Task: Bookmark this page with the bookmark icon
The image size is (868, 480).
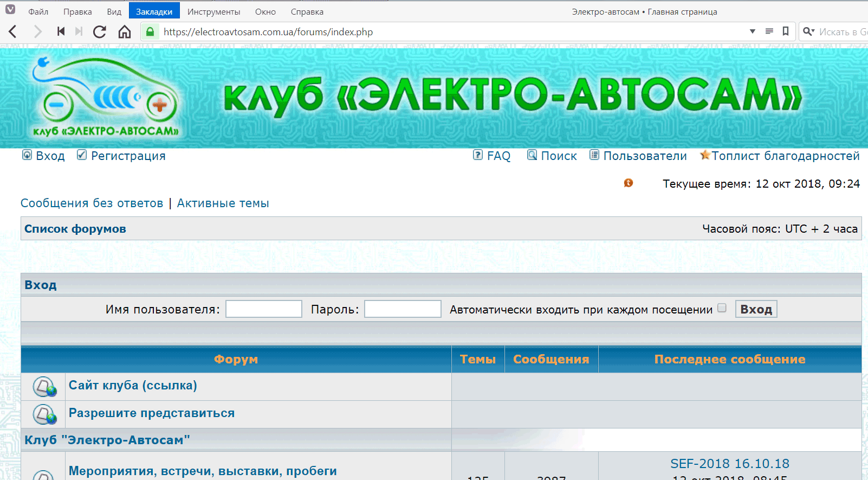Action: pos(785,31)
